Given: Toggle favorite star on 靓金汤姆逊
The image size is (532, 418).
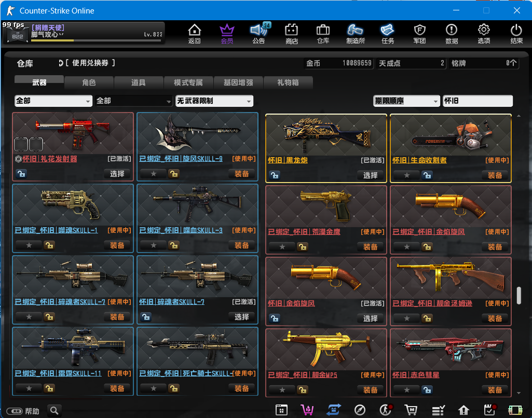Looking at the screenshot, I should [x=407, y=318].
